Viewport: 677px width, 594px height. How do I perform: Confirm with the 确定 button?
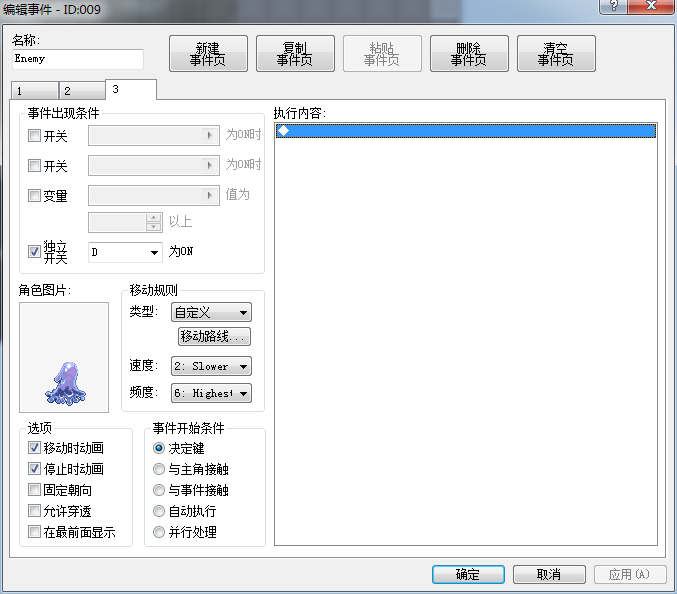tap(468, 574)
